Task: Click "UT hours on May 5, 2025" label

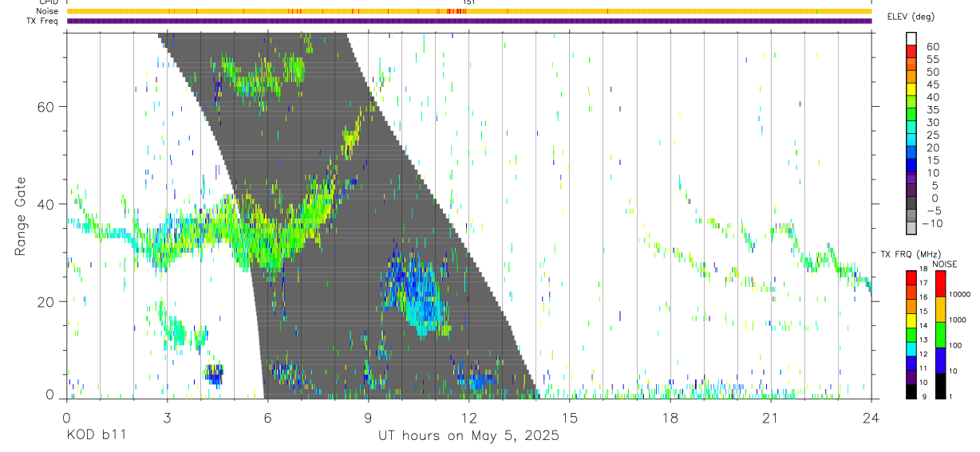Action: pos(468,436)
